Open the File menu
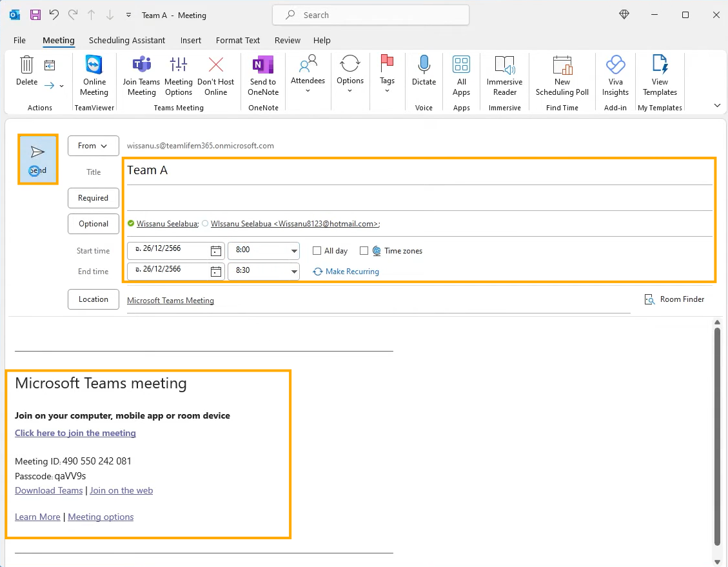 click(19, 41)
